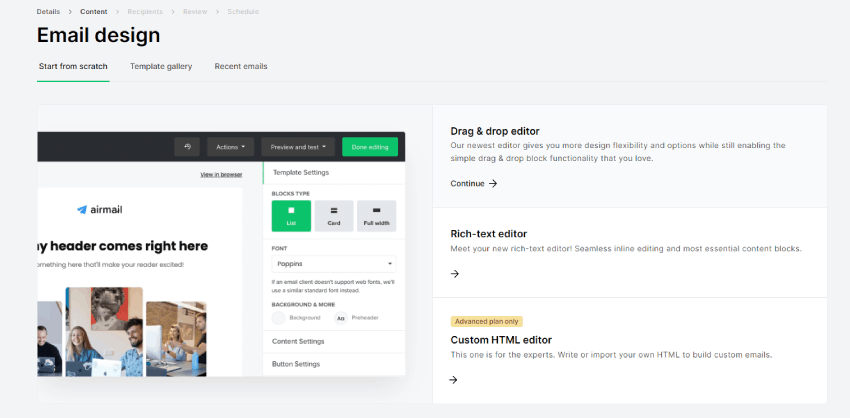
Task: Select the Drag & drop editor title
Action: (495, 131)
